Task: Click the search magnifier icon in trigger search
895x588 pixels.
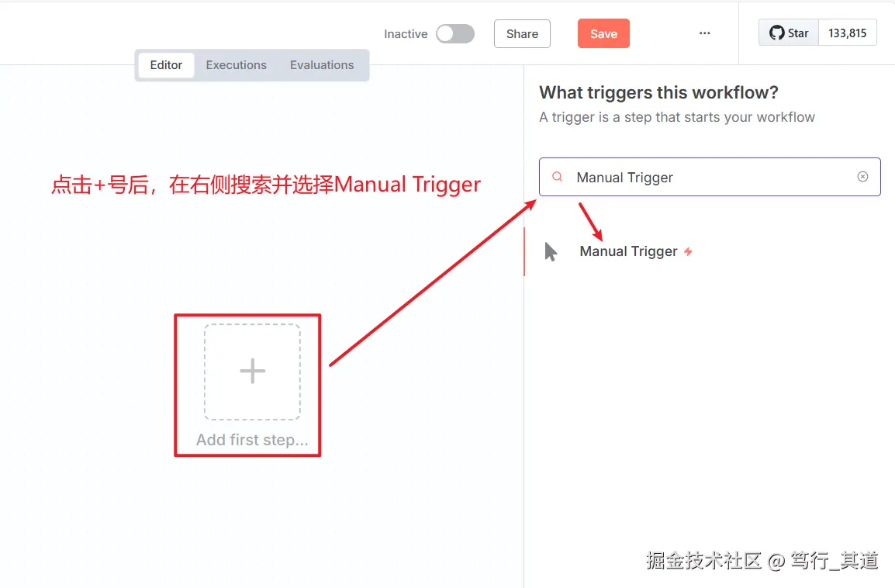Action: 557,177
